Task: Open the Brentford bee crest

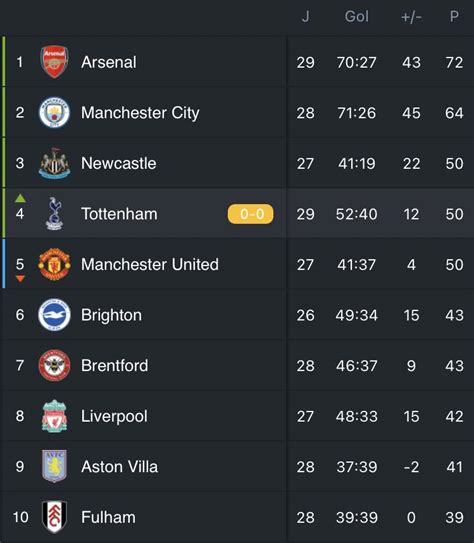Action: coord(54,365)
